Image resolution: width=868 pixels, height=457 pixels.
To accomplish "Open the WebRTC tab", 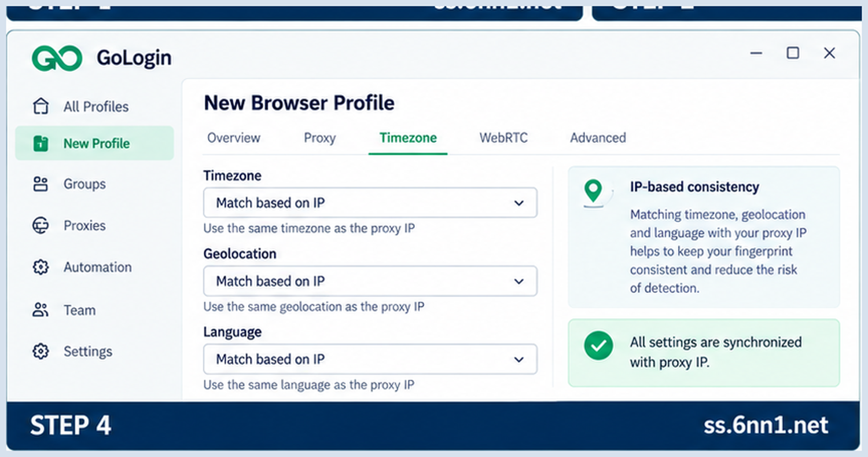I will (503, 138).
